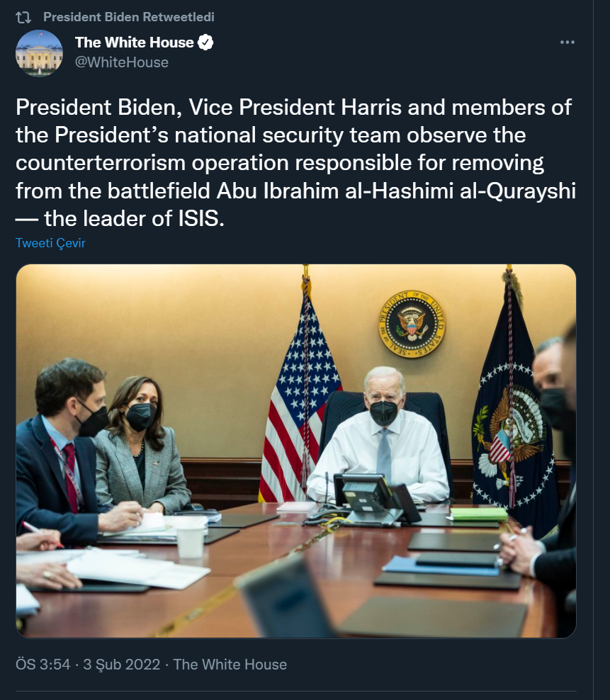Open the White House profile avatar
The width and height of the screenshot is (610, 700).
point(39,53)
